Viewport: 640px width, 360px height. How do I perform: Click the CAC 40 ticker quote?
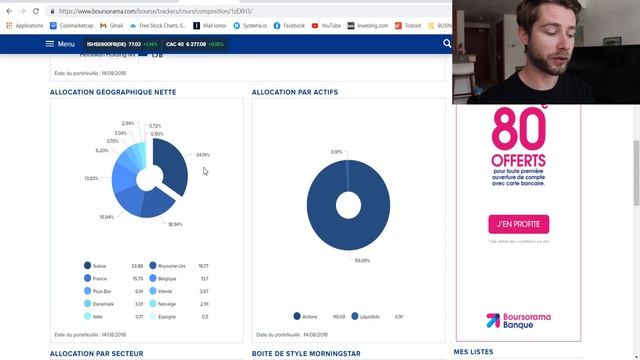[x=195, y=44]
